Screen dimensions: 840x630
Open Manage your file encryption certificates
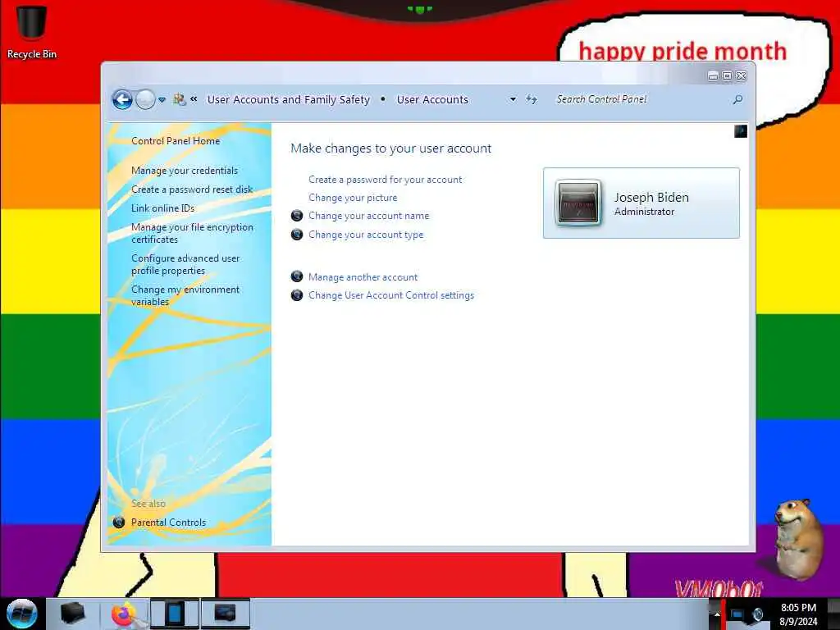pyautogui.click(x=192, y=233)
